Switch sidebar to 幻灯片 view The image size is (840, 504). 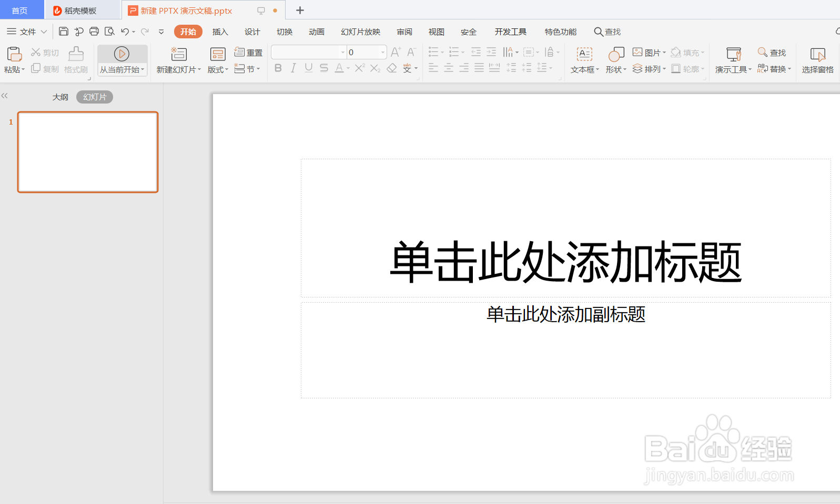pyautogui.click(x=95, y=97)
